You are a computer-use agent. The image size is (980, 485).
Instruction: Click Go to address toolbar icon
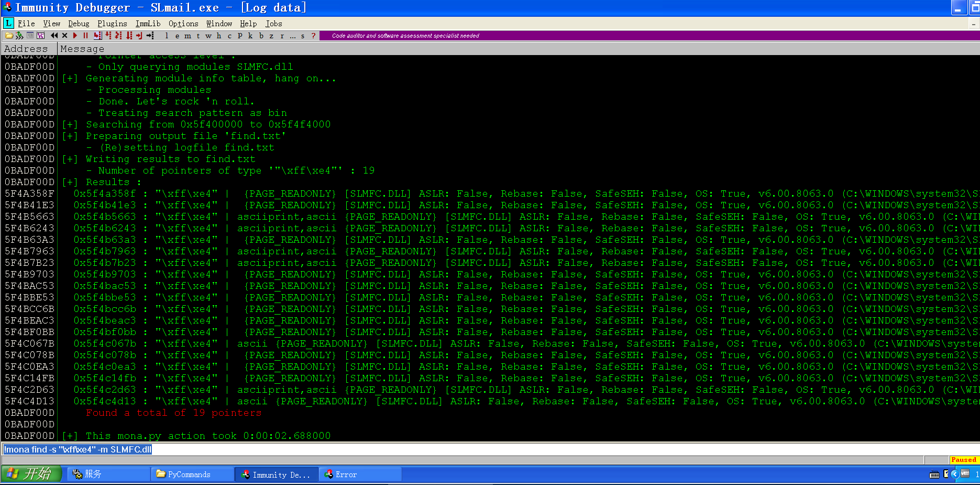tap(150, 36)
